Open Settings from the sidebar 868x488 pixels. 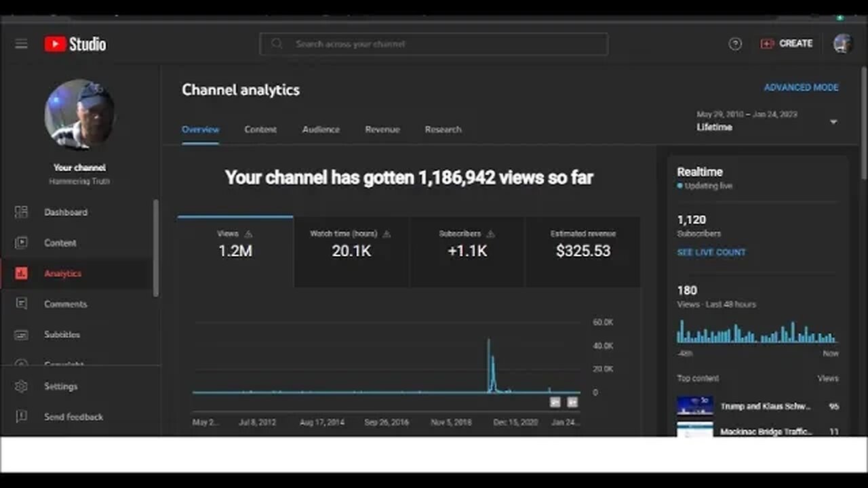coord(61,386)
